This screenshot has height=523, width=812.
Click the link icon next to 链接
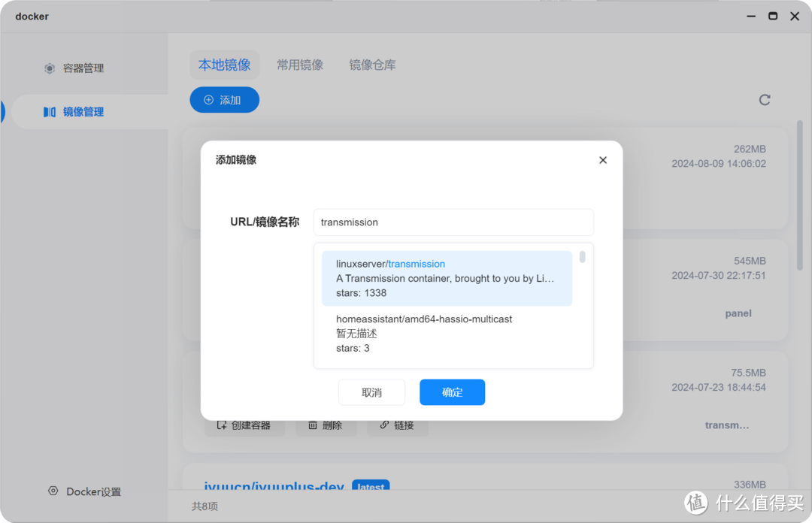pyautogui.click(x=383, y=425)
